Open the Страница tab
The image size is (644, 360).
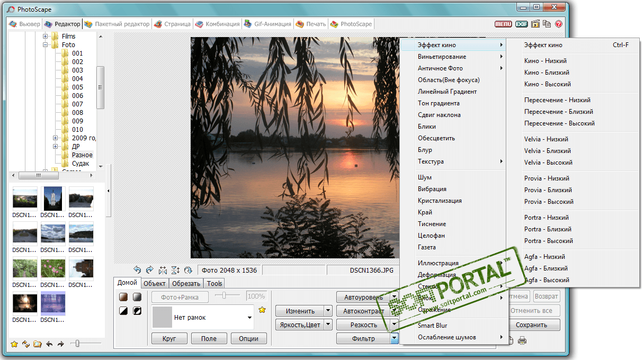pos(172,24)
